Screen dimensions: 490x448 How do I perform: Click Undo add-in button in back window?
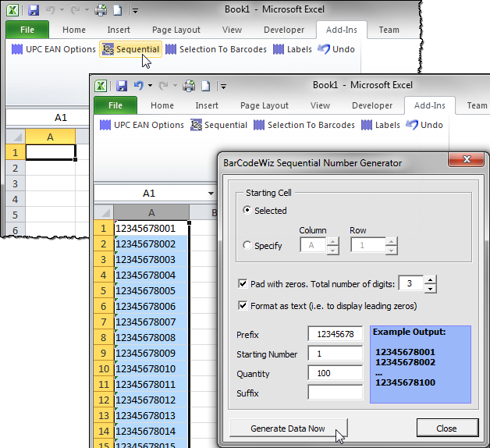[x=336, y=49]
